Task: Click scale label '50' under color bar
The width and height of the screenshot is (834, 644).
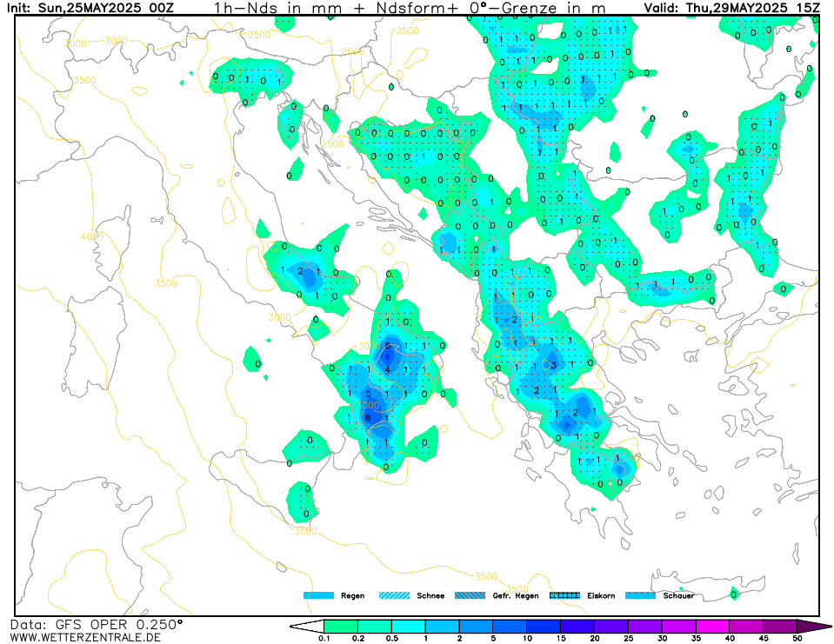Action: coord(797,639)
